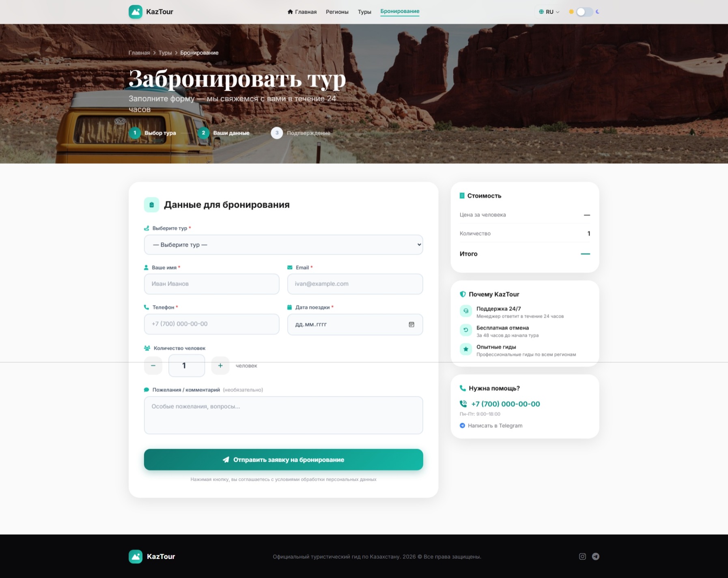Click the shield icon beside Почему KazTour
728x578 pixels.
[x=463, y=294]
